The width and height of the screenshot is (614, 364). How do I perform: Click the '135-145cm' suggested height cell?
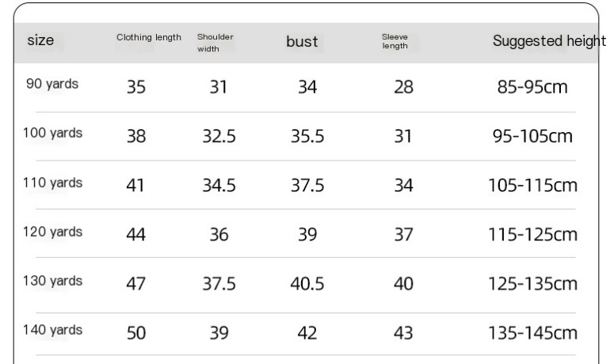(x=532, y=334)
